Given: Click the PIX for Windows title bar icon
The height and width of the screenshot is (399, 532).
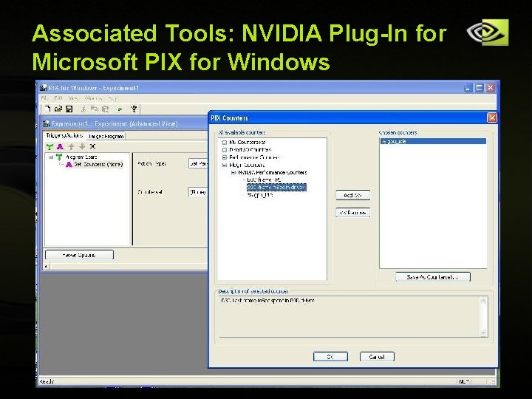Looking at the screenshot, I should point(44,88).
